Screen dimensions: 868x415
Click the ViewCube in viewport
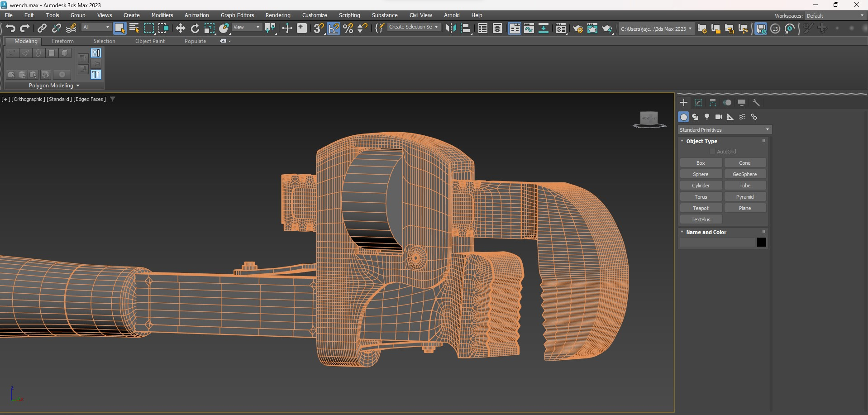tap(649, 119)
